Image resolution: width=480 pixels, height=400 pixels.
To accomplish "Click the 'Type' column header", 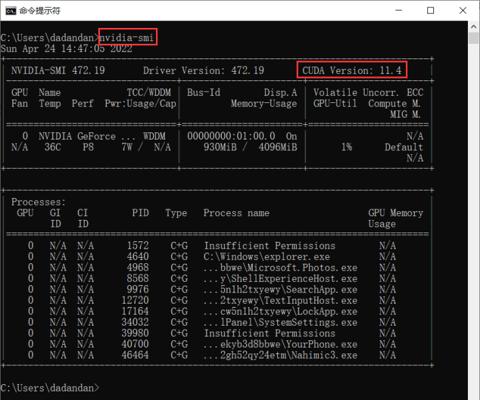I will coord(176,213).
